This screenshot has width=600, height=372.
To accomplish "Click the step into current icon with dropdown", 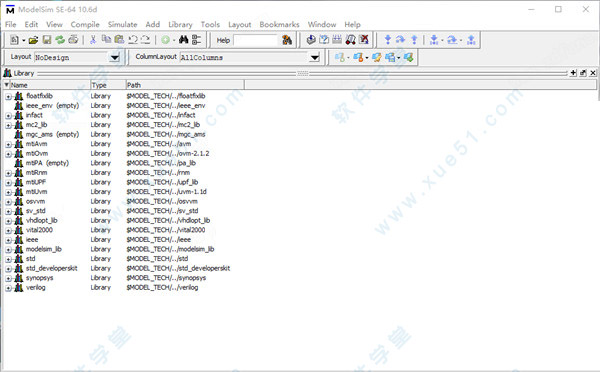I will click(x=434, y=39).
